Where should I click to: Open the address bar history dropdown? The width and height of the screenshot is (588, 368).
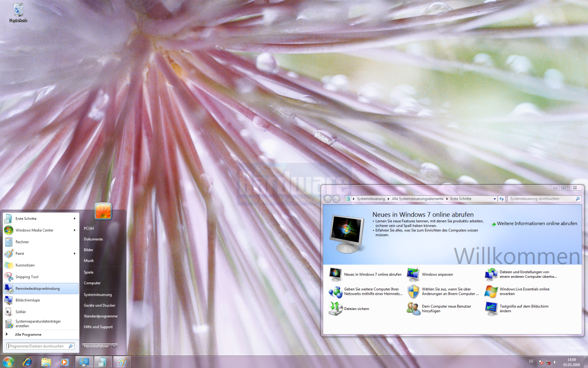click(x=495, y=199)
